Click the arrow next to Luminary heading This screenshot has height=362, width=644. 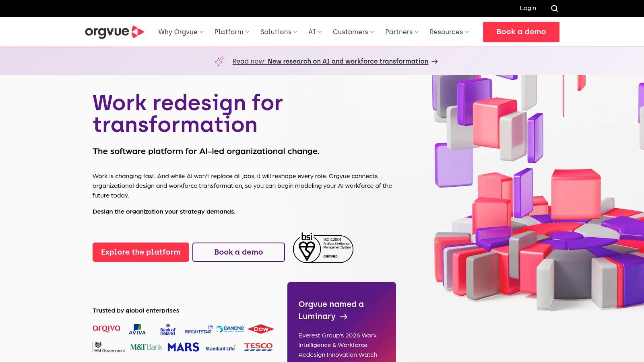pos(344,317)
